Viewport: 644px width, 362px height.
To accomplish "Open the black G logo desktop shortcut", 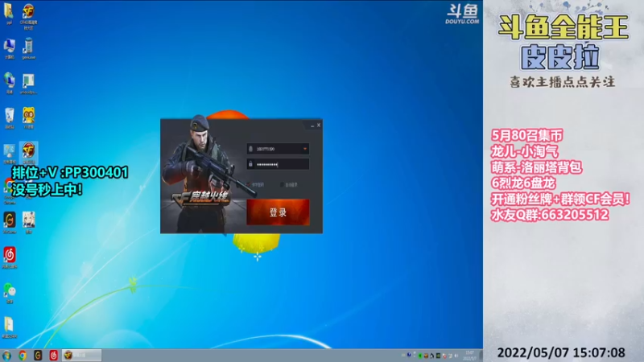I will click(9, 223).
